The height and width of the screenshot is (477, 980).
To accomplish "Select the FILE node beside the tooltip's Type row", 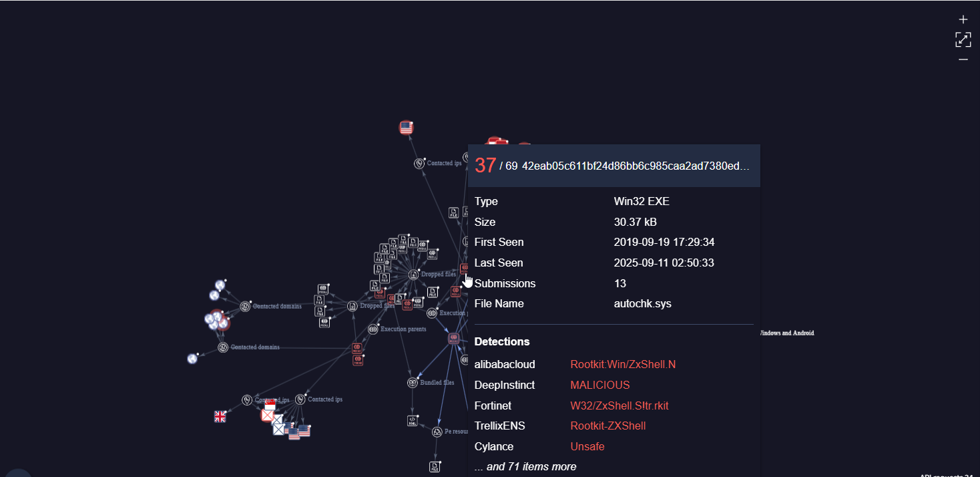I will pyautogui.click(x=453, y=212).
